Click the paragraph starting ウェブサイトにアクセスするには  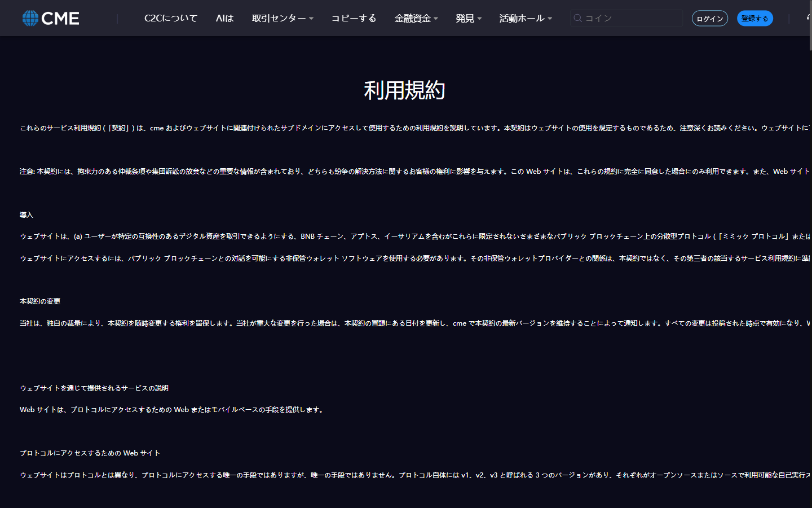pos(414,259)
